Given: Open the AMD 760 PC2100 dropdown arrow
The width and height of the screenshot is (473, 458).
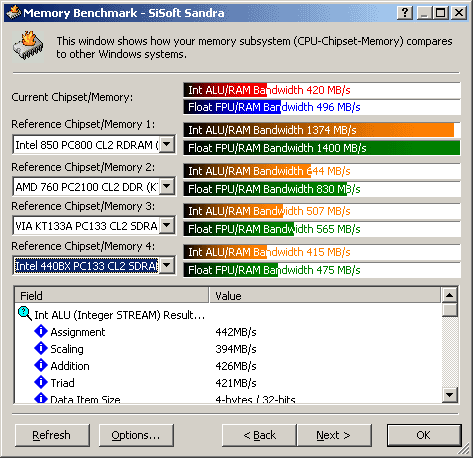Looking at the screenshot, I should pyautogui.click(x=167, y=186).
